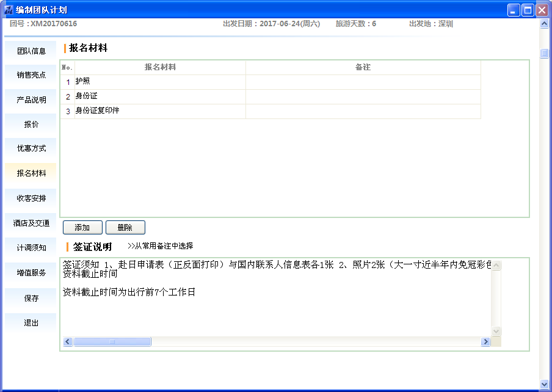Click row number 1 in the table
This screenshot has width=552, height=392.
click(x=68, y=82)
